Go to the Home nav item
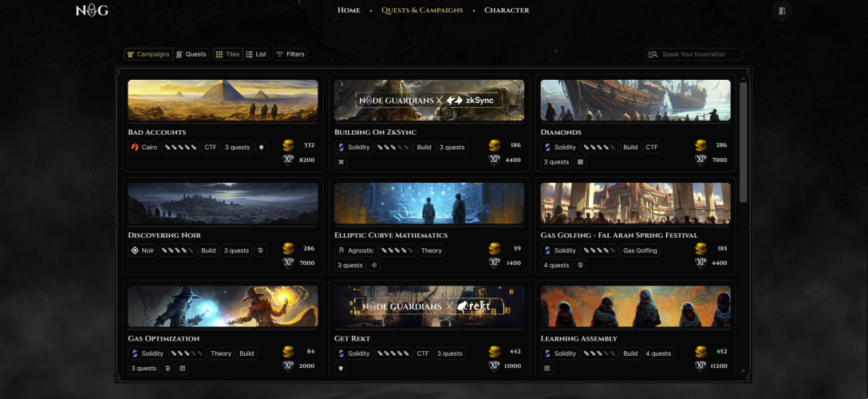868x399 pixels. pos(349,10)
